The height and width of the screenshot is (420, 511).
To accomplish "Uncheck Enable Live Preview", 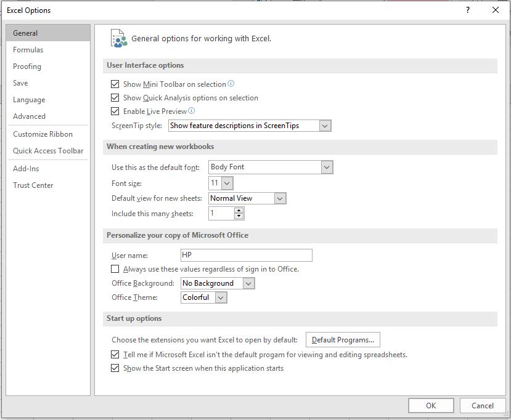I will [x=115, y=111].
